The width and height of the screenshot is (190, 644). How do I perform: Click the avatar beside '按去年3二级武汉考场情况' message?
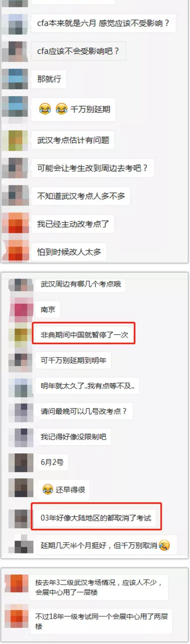[x=17, y=583]
